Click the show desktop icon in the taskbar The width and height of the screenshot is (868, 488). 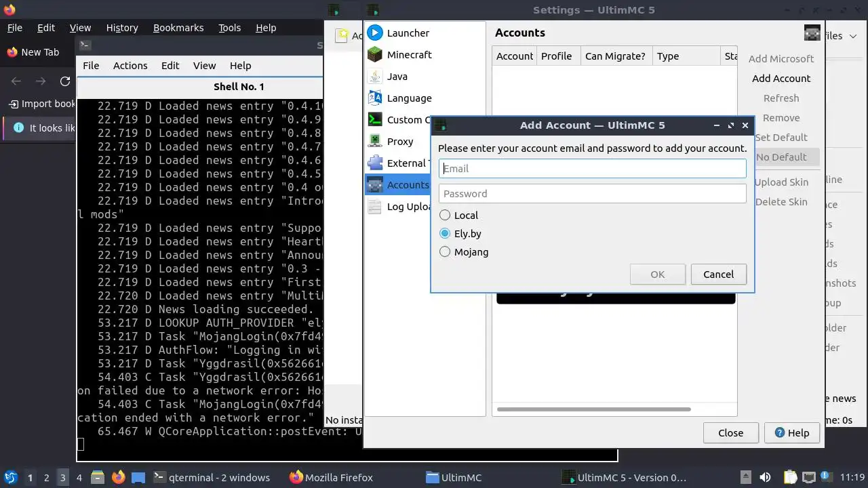tap(138, 477)
